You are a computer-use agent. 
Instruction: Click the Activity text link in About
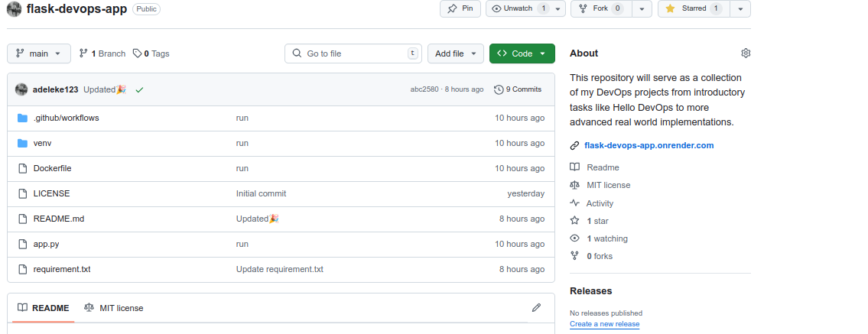pos(600,203)
